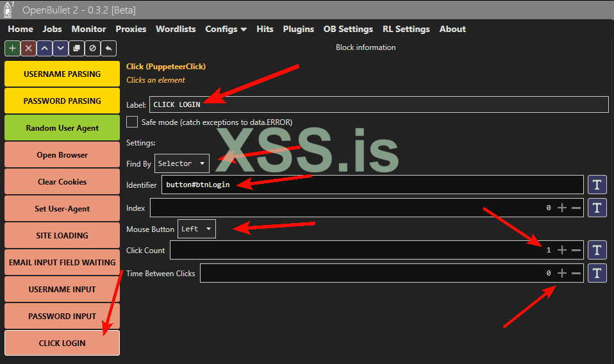
Task: Increase Click Count with plus
Action: (562, 250)
